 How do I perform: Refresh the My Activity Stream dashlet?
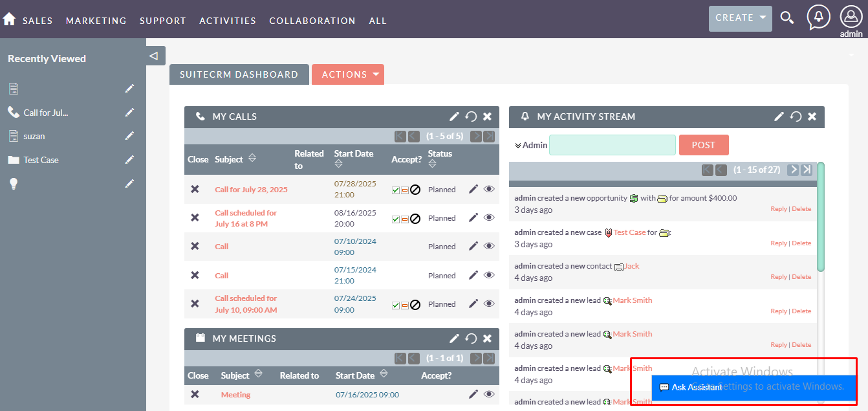796,117
